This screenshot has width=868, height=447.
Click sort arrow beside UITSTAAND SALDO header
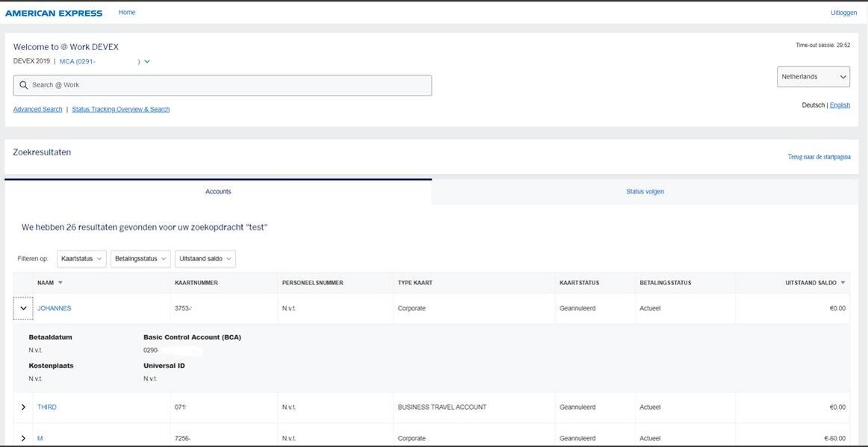843,283
